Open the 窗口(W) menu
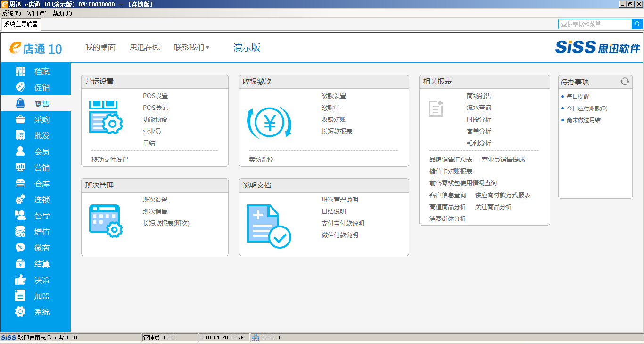644x344 pixels. pyautogui.click(x=36, y=13)
